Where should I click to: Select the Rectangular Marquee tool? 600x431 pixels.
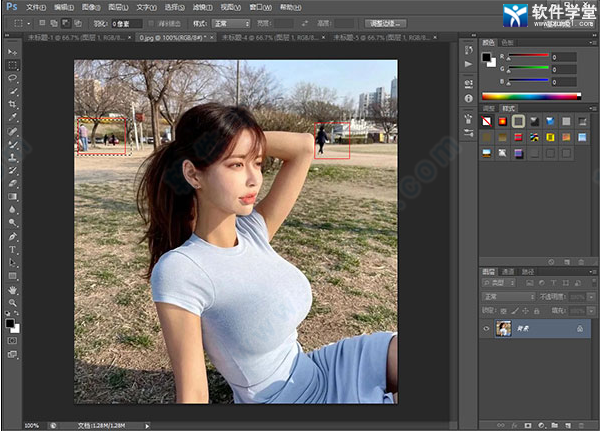(x=13, y=64)
